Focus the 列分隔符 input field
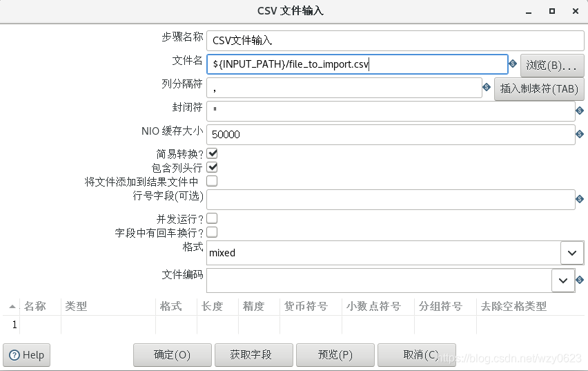 click(x=344, y=88)
